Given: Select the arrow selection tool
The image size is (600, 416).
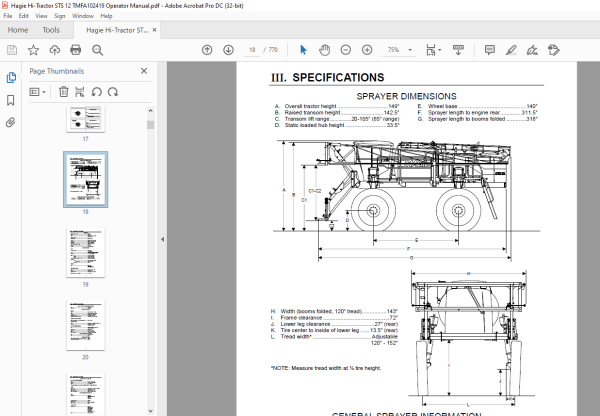Looking at the screenshot, I should [x=303, y=50].
